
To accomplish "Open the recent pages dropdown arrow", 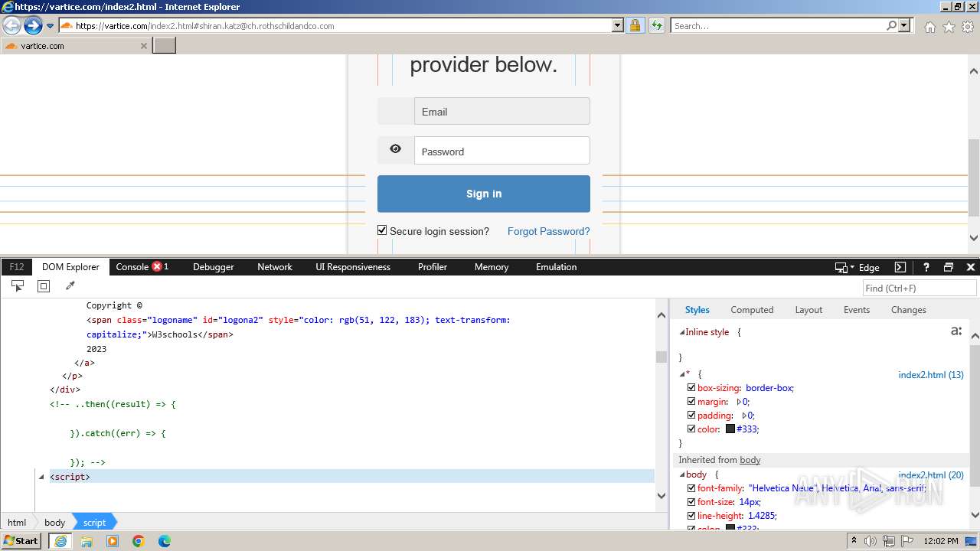I will (x=51, y=26).
